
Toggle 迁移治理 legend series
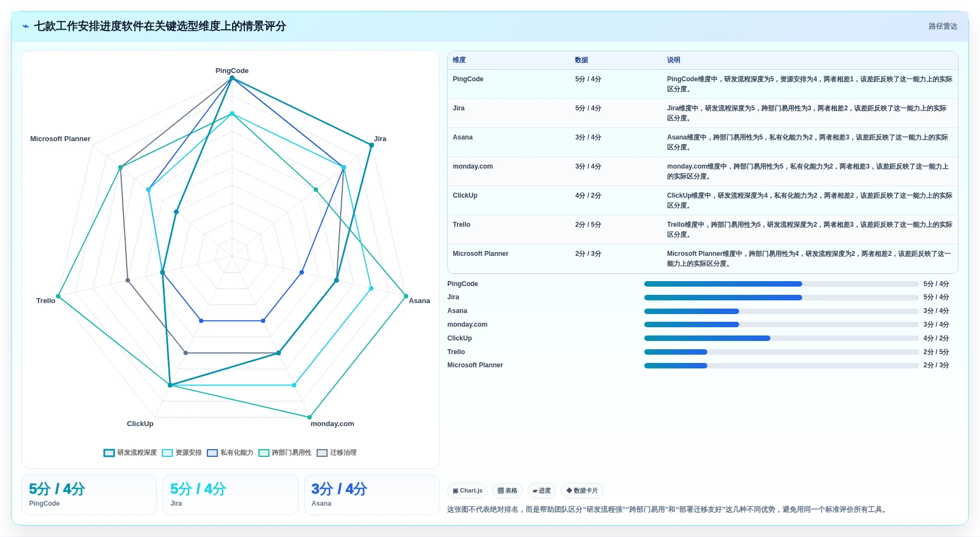pos(337,453)
